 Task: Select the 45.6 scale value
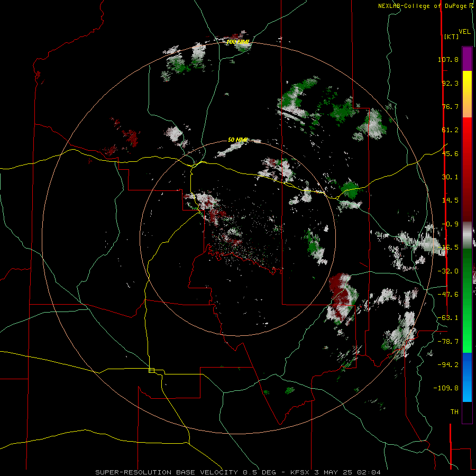450,153
